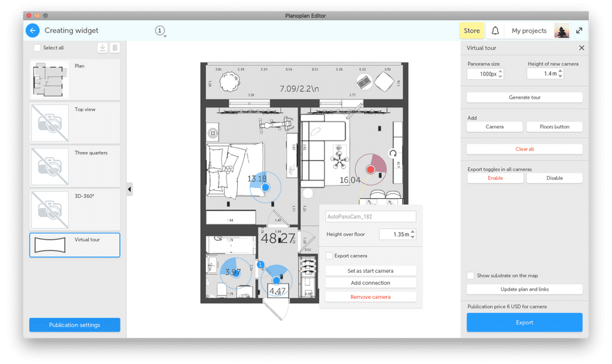Open Publication settings
Screen dimensions: 612x364
(75, 324)
